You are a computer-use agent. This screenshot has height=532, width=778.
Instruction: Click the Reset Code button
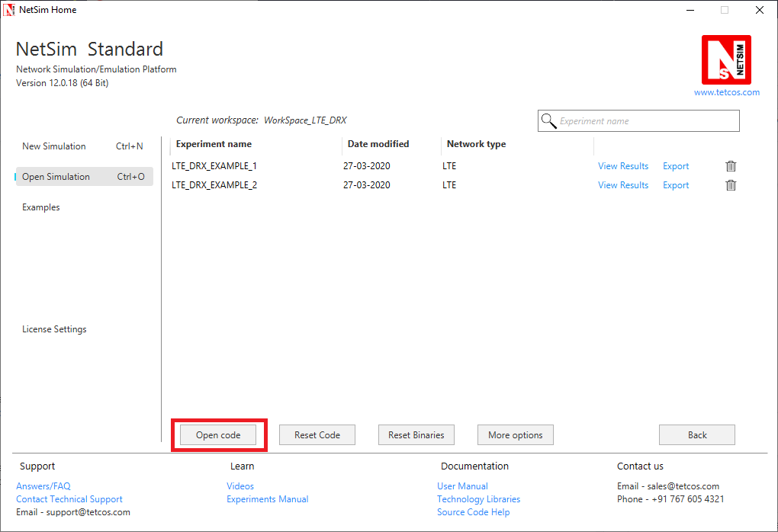tap(317, 434)
